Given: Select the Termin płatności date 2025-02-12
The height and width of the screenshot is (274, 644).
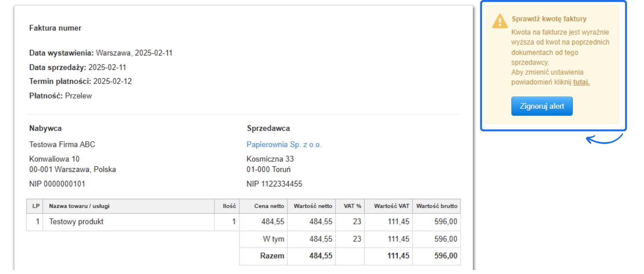Looking at the screenshot, I should [x=113, y=81].
